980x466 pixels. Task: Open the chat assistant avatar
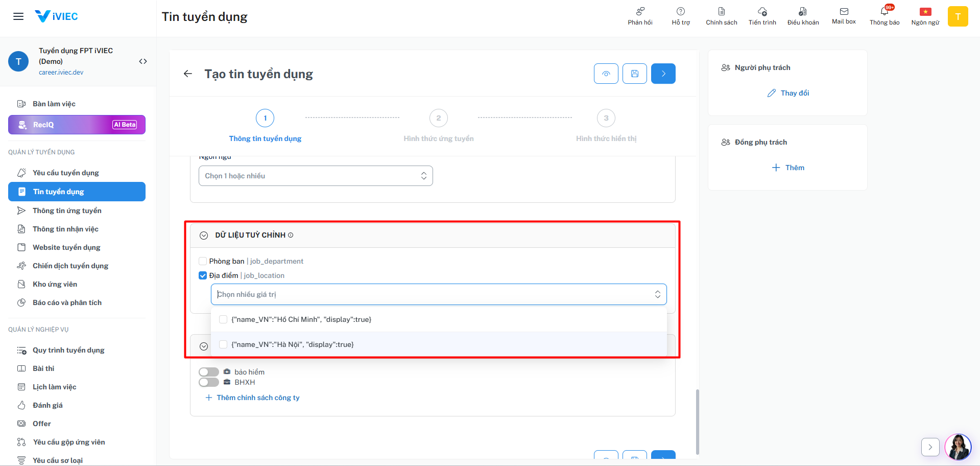coord(958,447)
